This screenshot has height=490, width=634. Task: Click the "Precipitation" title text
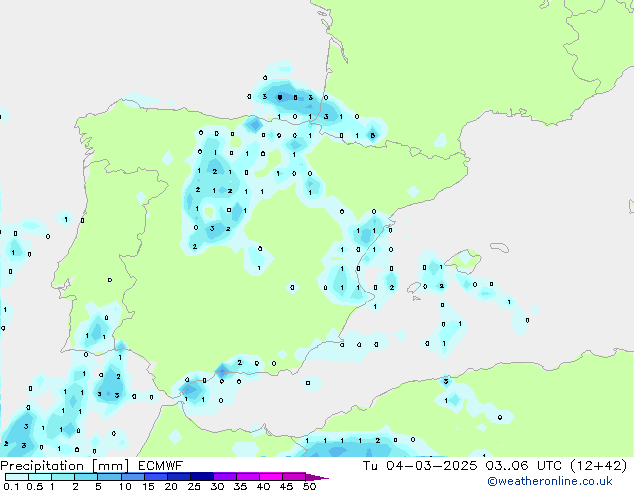pyautogui.click(x=42, y=466)
